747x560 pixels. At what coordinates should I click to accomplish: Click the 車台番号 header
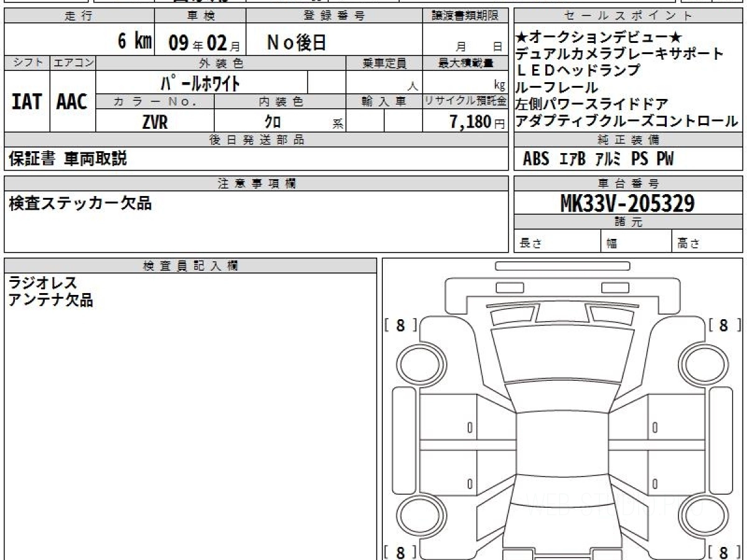point(629,183)
